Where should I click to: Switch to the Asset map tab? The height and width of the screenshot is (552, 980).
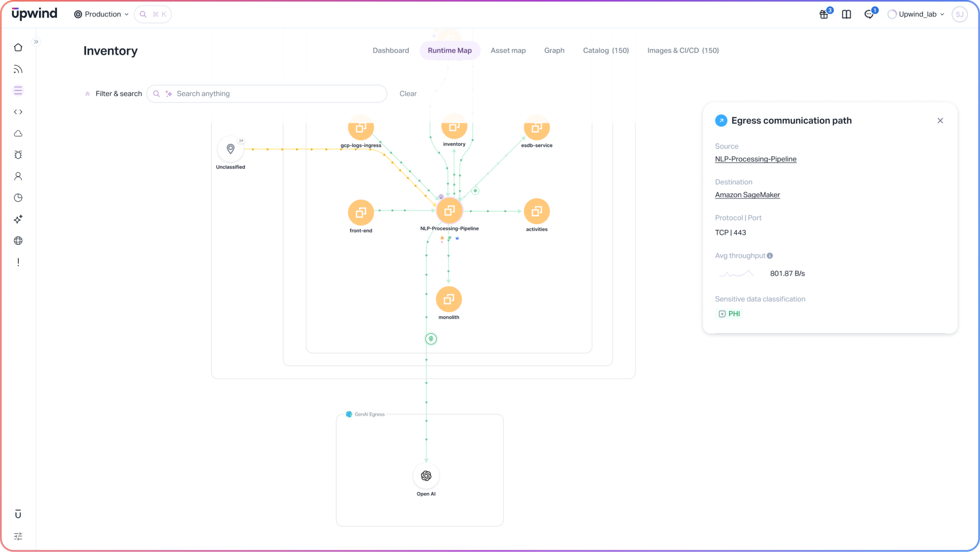(508, 50)
